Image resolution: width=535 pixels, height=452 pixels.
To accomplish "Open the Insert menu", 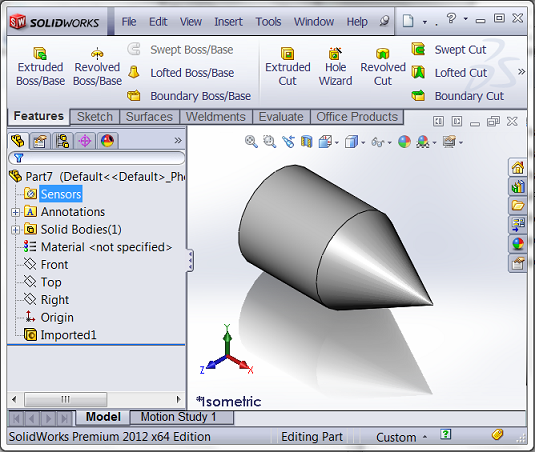I will [228, 21].
